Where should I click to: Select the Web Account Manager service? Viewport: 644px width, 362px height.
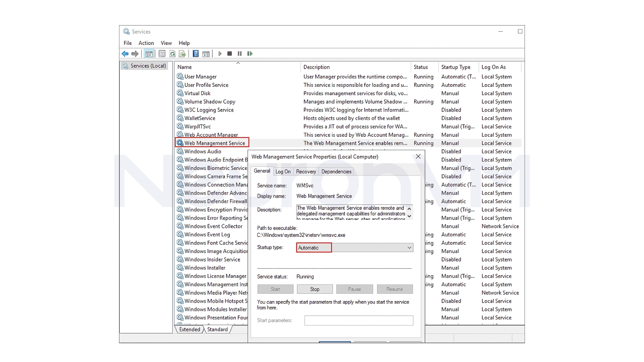(212, 135)
